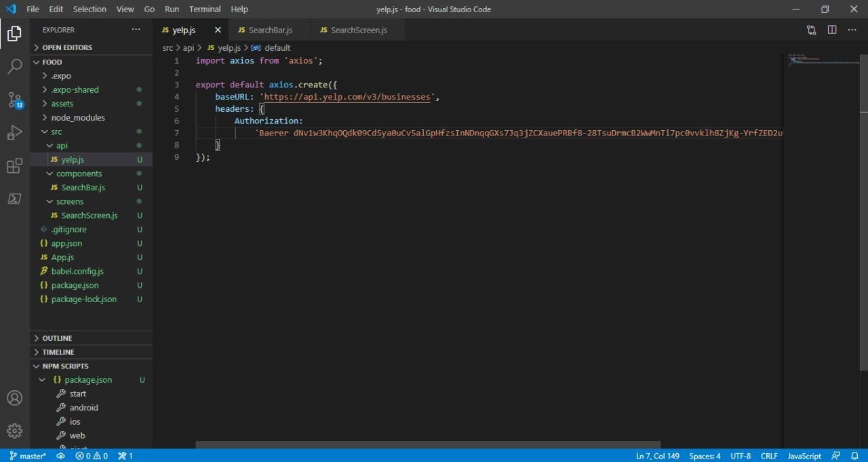Open the Search view icon
This screenshot has width=868, height=462.
(14, 66)
